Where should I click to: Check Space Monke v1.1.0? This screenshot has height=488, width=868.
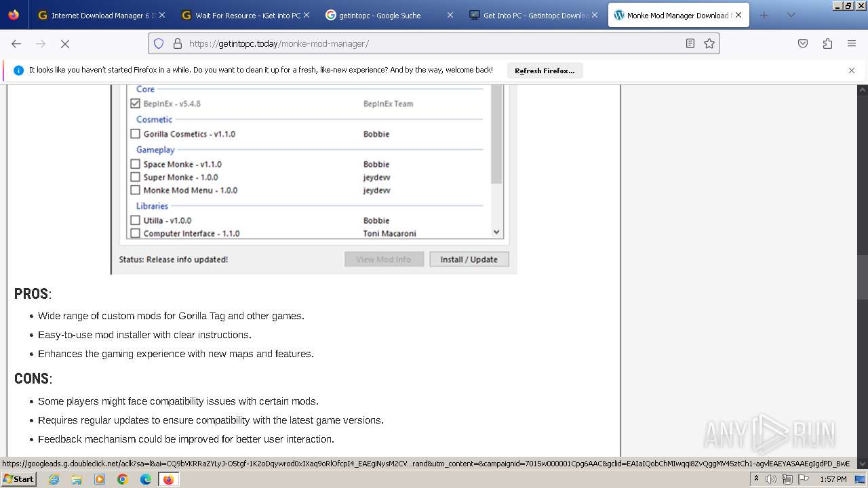135,164
